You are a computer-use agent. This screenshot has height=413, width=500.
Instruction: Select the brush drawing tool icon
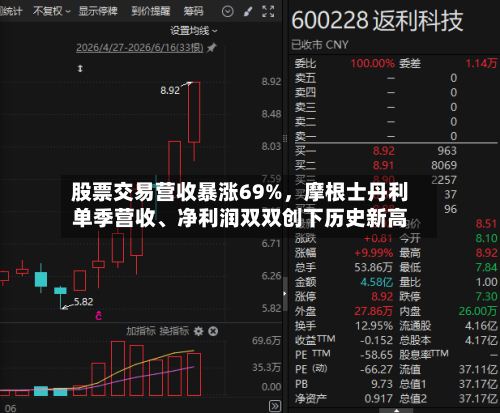pyautogui.click(x=248, y=12)
